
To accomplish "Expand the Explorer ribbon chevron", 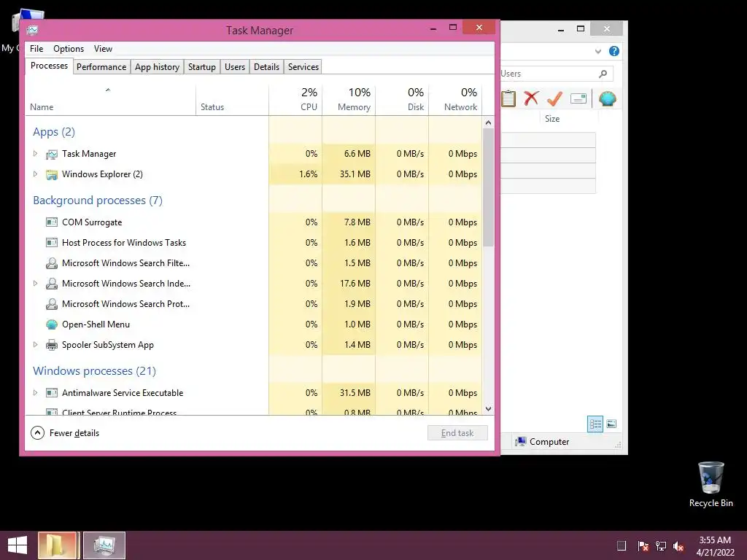I will pos(598,51).
